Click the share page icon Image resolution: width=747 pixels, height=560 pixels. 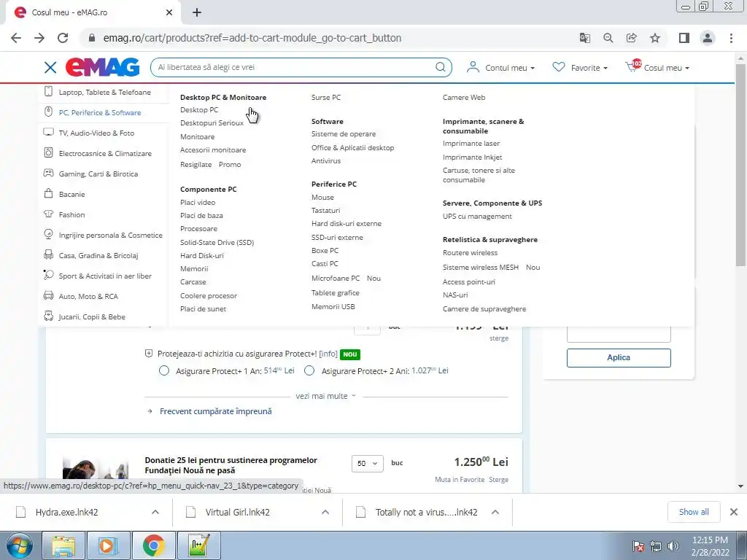tap(631, 38)
